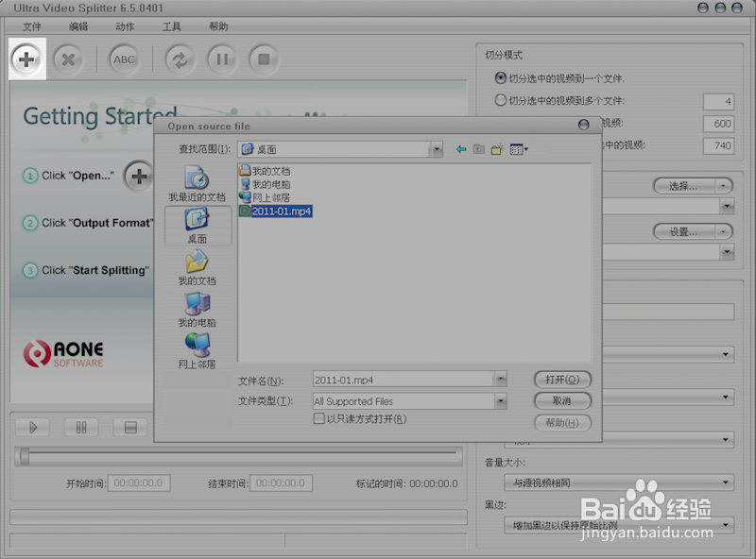Select 我的文档 in the places bar
Viewport: 756px width, 559px height.
point(198,267)
